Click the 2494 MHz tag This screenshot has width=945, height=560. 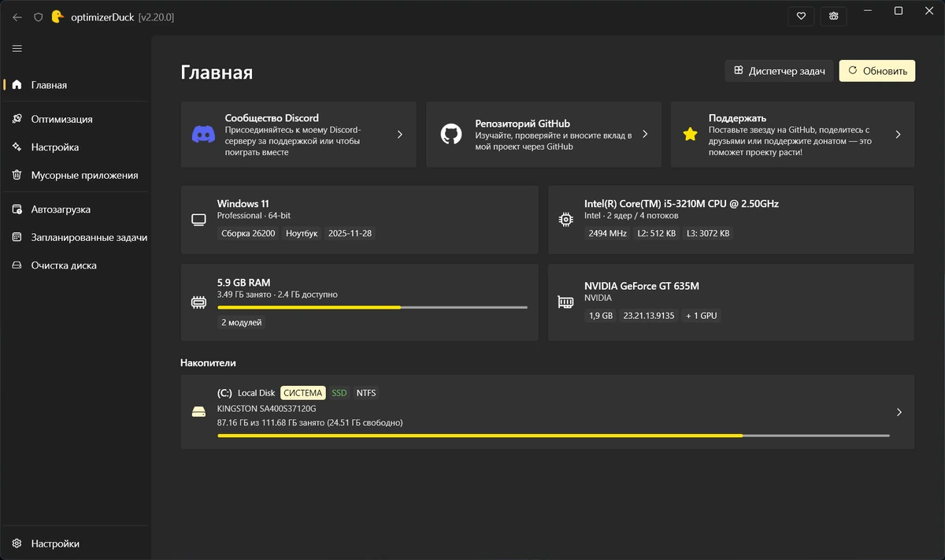click(x=608, y=233)
